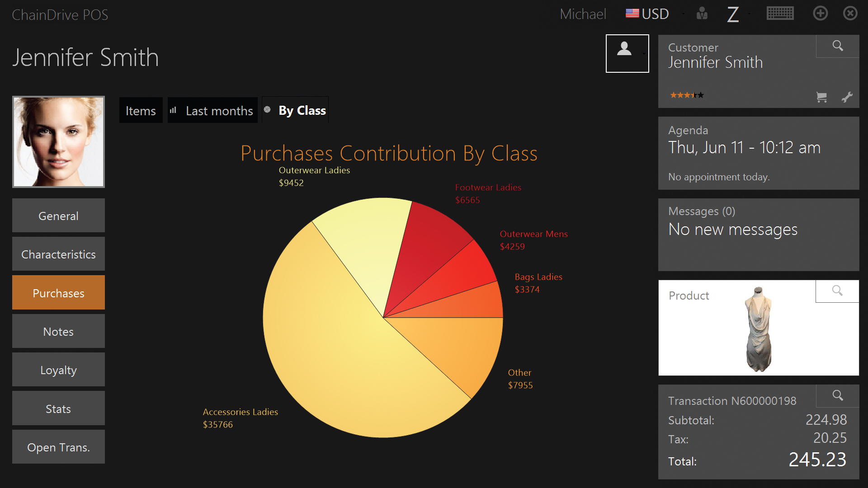Click Jennifer Smith's profile photo
The height and width of the screenshot is (488, 868).
(58, 142)
